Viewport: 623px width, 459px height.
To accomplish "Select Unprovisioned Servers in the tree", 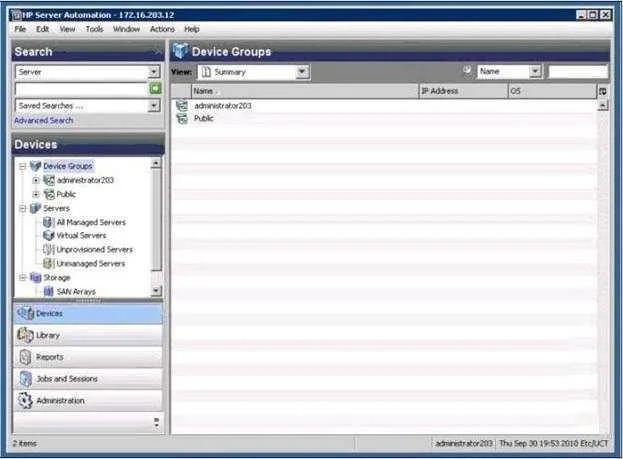I will point(95,250).
